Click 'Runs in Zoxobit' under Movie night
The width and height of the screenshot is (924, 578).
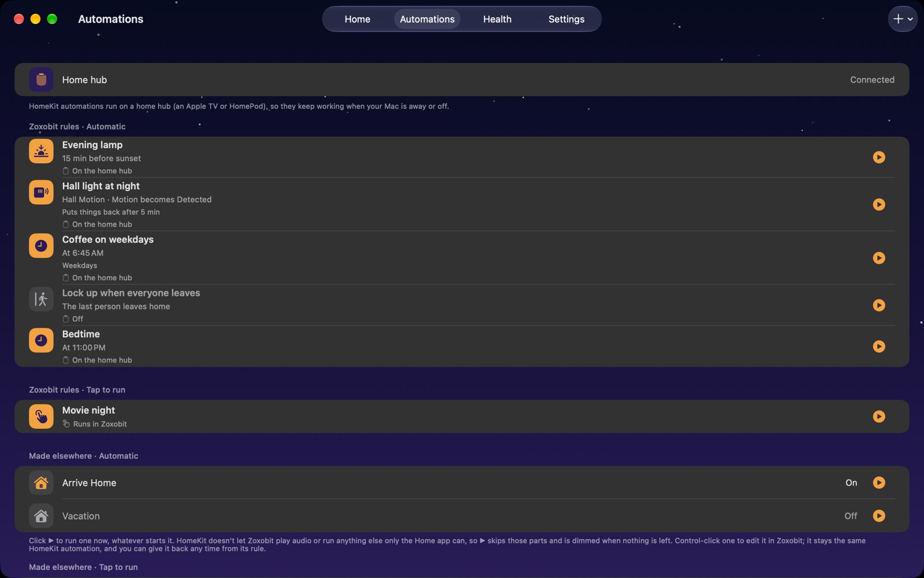[100, 424]
